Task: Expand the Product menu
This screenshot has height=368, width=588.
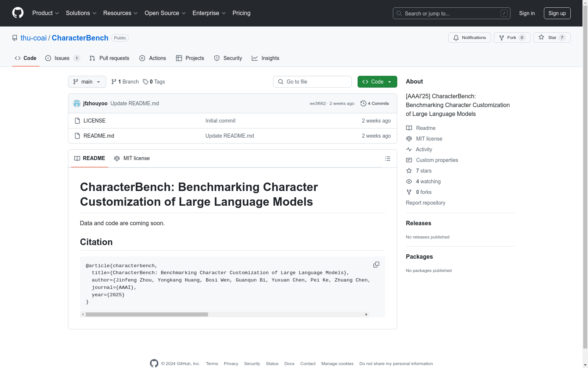Action: 46,13
